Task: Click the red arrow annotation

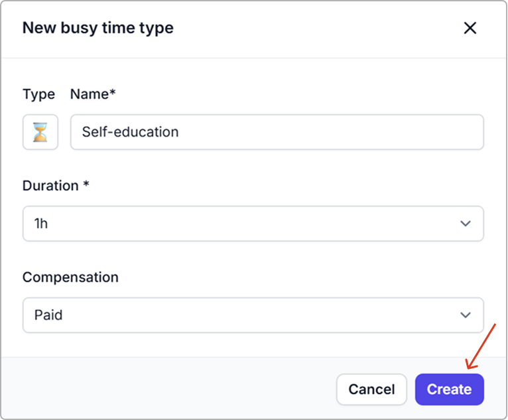Action: 482,345
